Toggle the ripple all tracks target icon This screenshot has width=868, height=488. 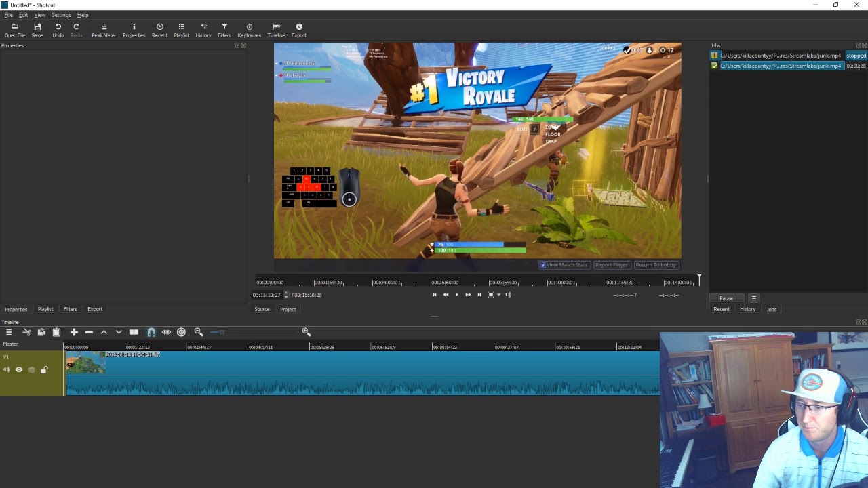181,332
